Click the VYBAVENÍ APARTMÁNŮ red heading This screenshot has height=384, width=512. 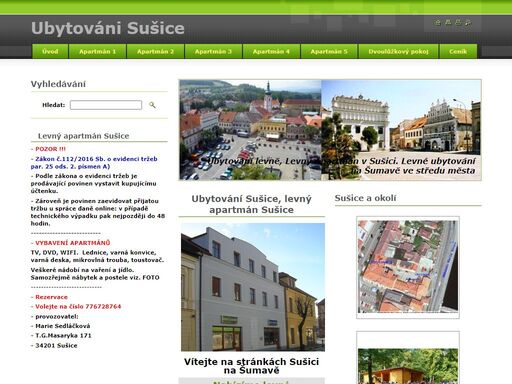pyautogui.click(x=71, y=243)
